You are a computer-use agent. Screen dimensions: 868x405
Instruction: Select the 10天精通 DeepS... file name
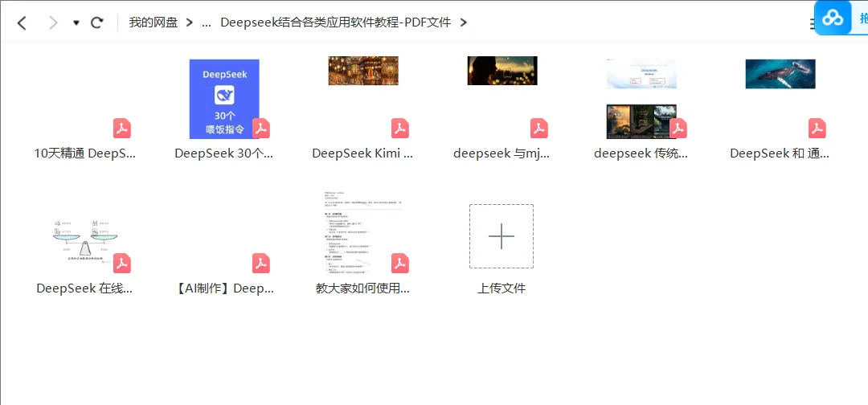coord(84,153)
